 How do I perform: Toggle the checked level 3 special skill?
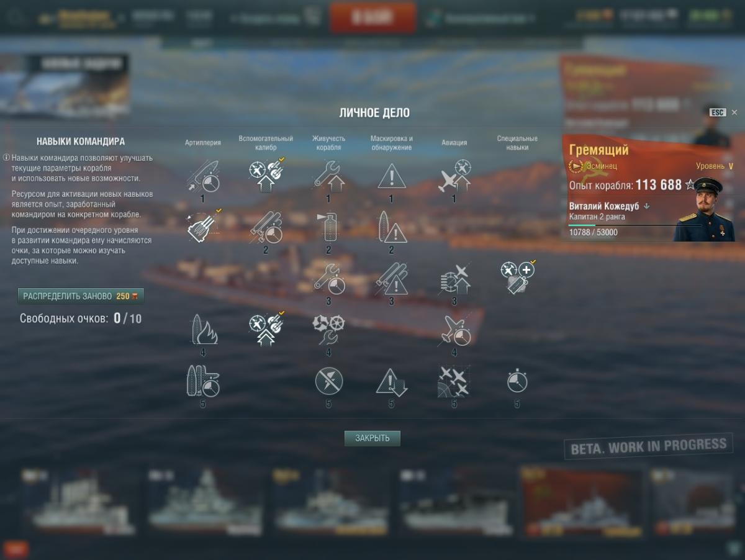517,277
